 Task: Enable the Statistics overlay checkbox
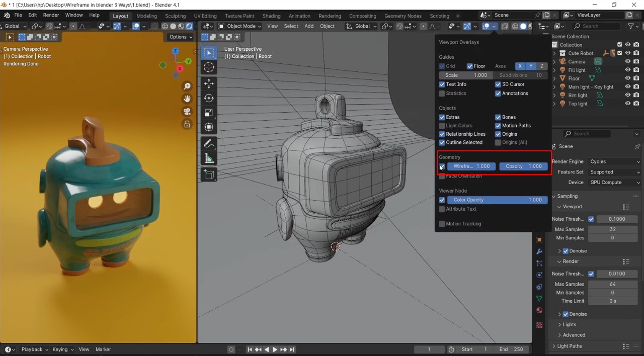point(442,94)
